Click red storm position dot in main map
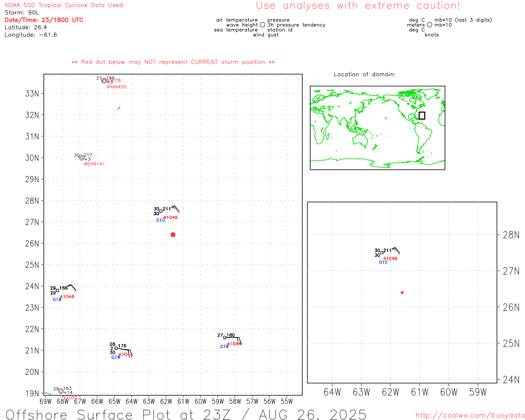 [x=173, y=235]
